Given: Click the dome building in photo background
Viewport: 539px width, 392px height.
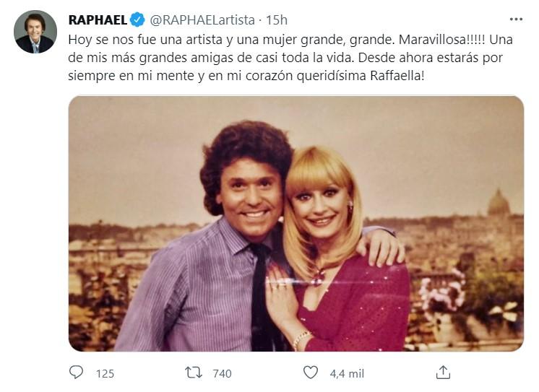Looking at the screenshot, I should point(498,204).
